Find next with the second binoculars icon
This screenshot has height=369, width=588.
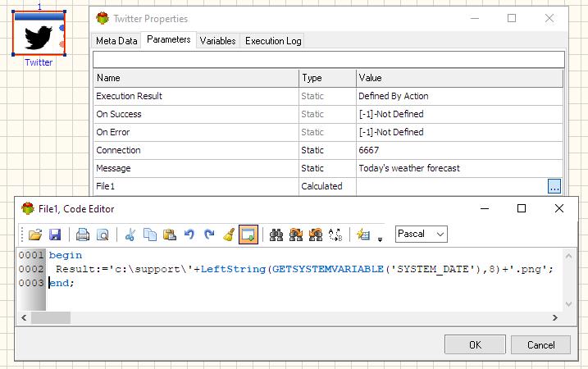click(x=296, y=235)
